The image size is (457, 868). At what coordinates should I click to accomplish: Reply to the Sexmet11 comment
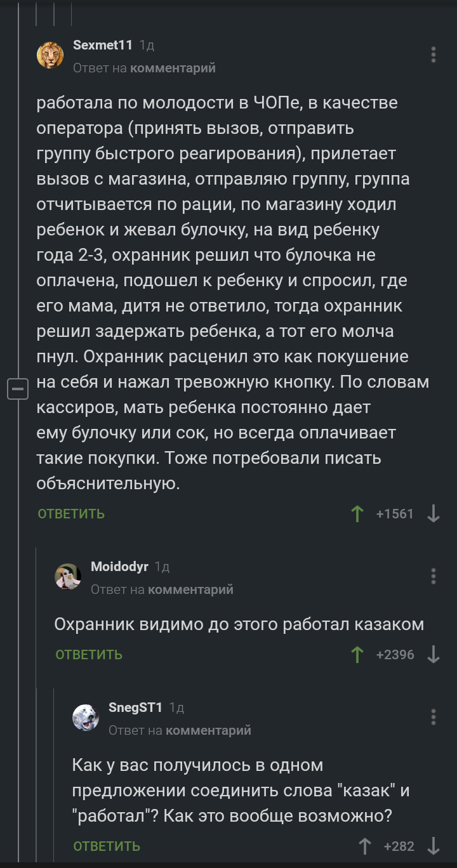[x=71, y=514]
